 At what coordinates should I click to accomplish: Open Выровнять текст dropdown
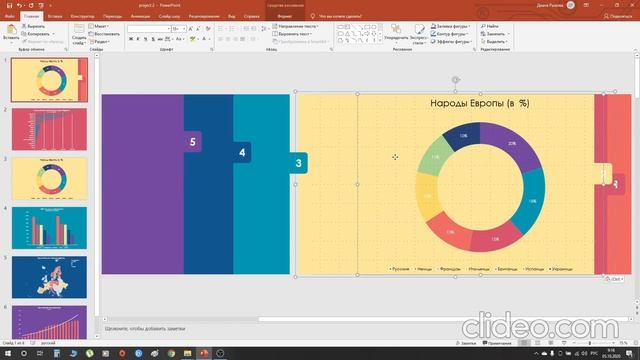pos(291,34)
